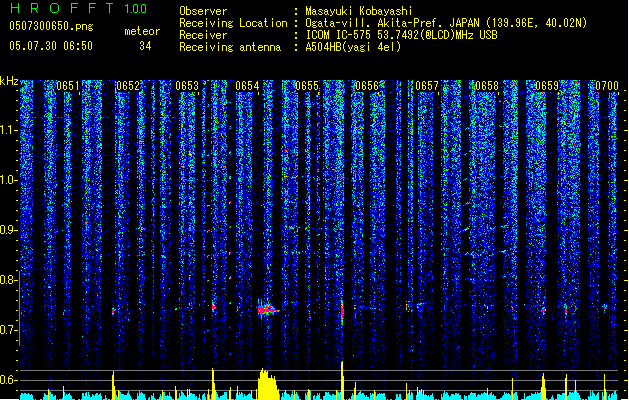Click the 0659 time marker

pyautogui.click(x=547, y=86)
